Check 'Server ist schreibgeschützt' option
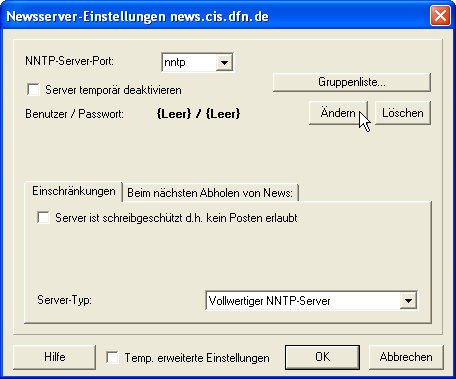This screenshot has height=379, width=456. point(44,218)
